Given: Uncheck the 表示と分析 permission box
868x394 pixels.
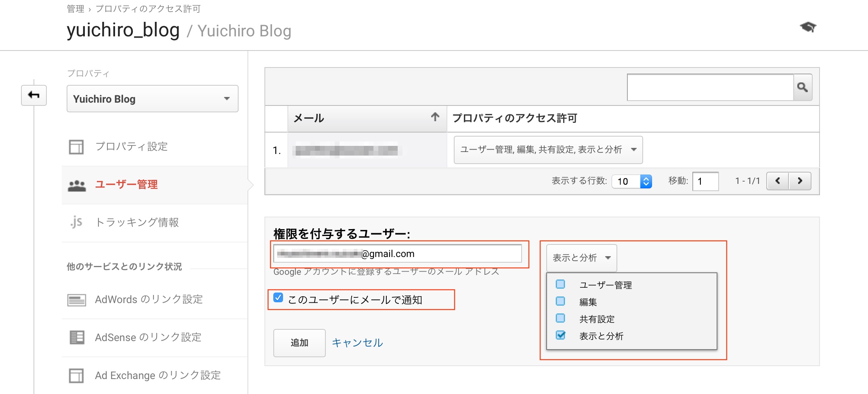Looking at the screenshot, I should [x=560, y=335].
